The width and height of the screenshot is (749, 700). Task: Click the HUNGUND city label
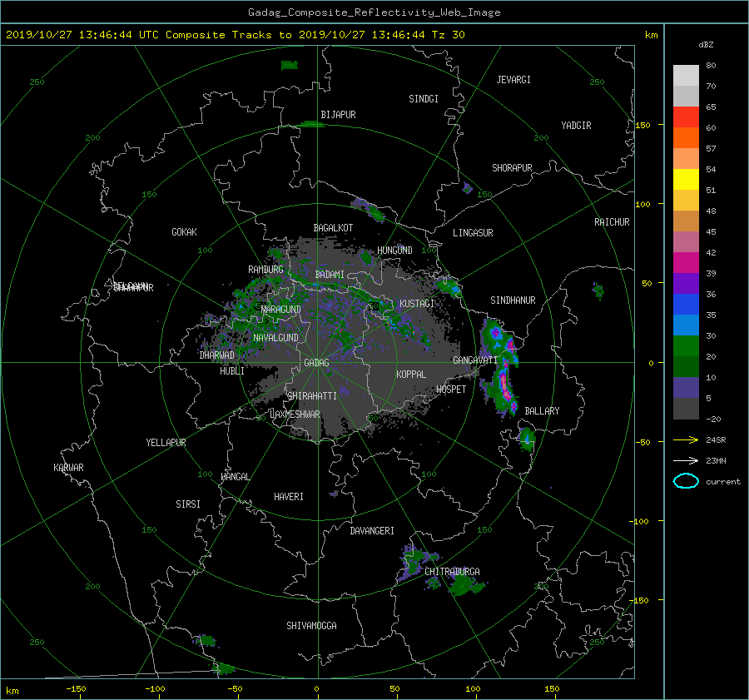click(394, 251)
